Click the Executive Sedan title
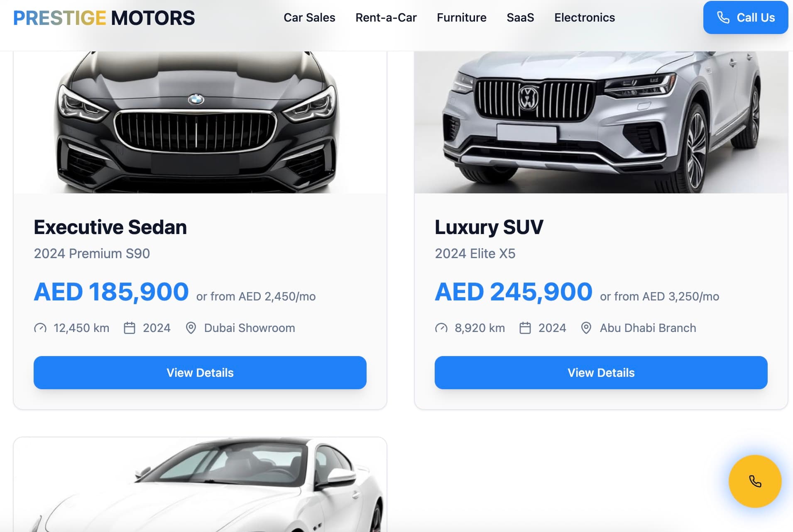The height and width of the screenshot is (532, 793). [x=110, y=227]
